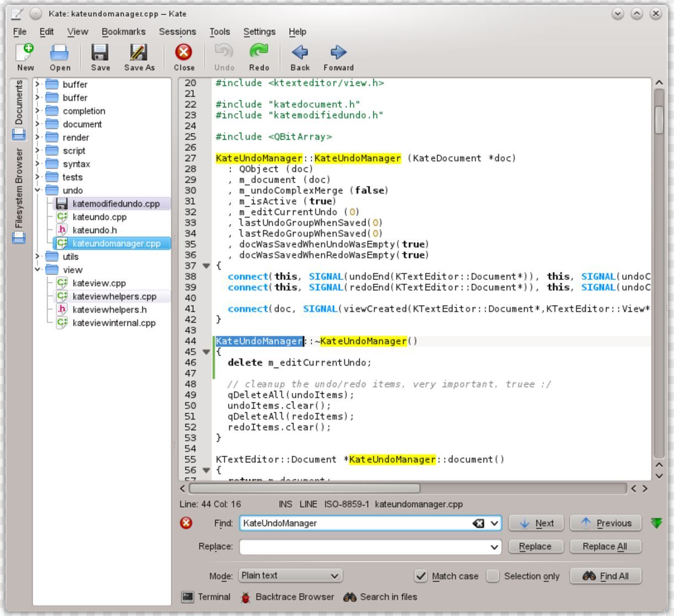This screenshot has width=674, height=616.
Task: Toggle the Match case checkbox
Action: click(x=421, y=576)
